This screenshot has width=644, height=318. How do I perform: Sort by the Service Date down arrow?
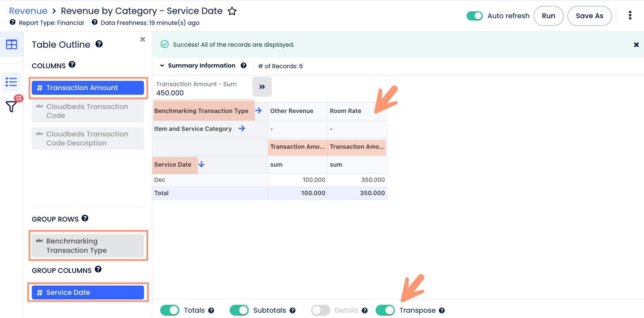pos(202,164)
